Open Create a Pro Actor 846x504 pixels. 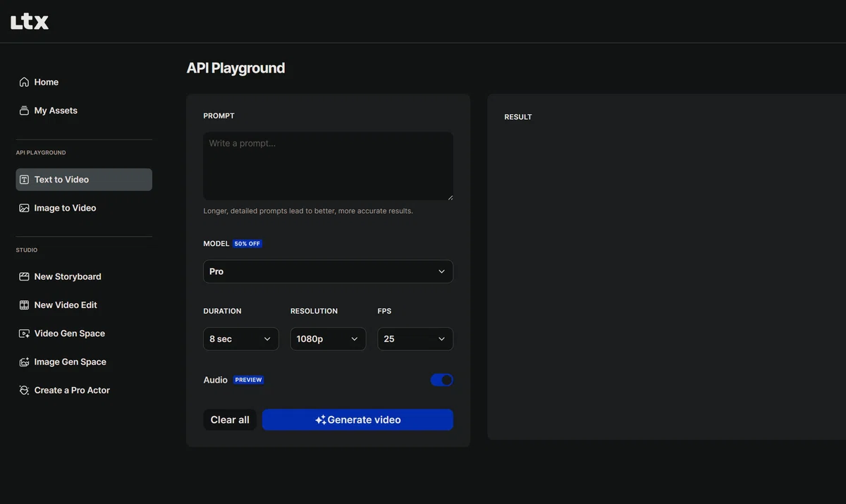tap(84, 390)
